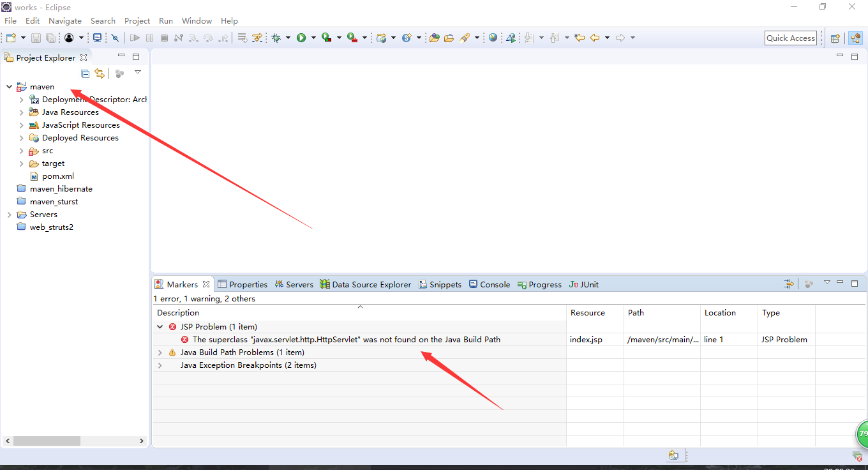Image resolution: width=868 pixels, height=470 pixels.
Task: Select the maven_hibernate project
Action: point(61,189)
